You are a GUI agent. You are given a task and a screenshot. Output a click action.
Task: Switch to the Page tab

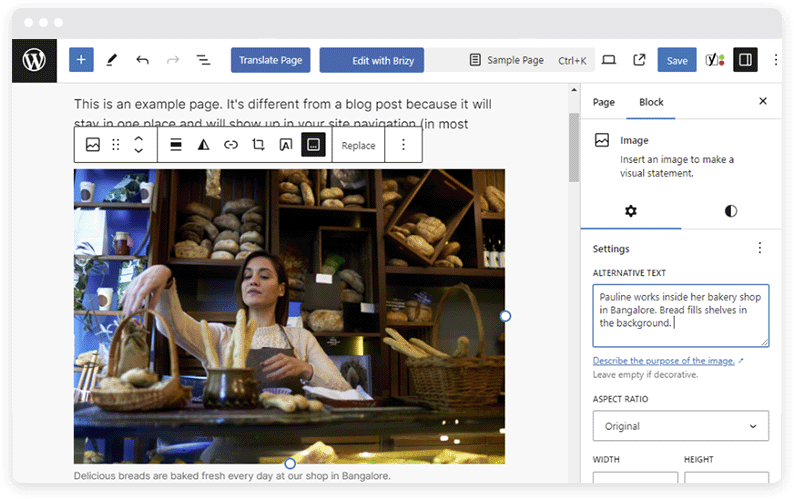coord(604,102)
